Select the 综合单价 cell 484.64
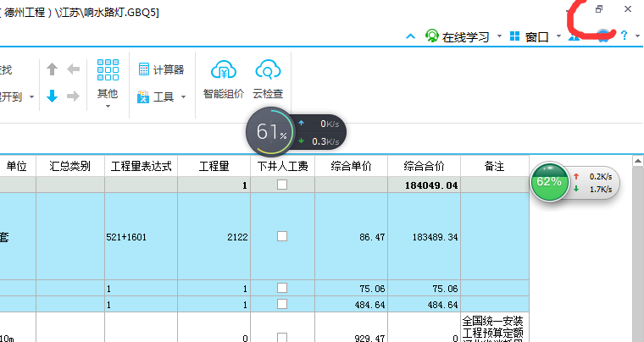 (x=351, y=305)
